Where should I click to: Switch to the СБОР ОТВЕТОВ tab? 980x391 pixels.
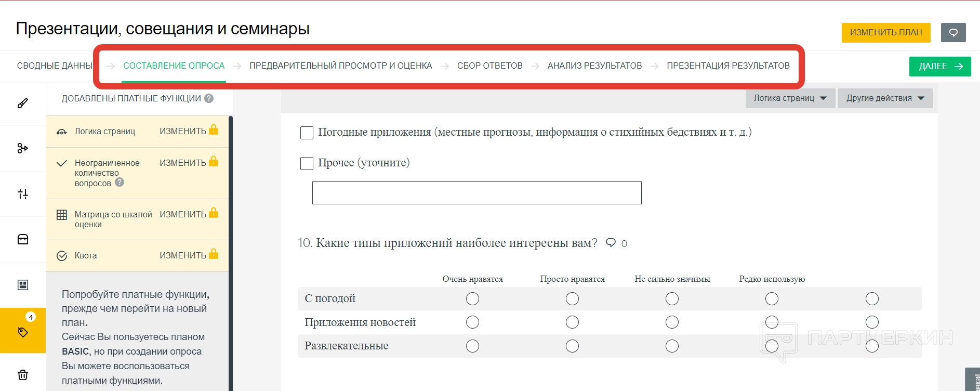click(489, 66)
